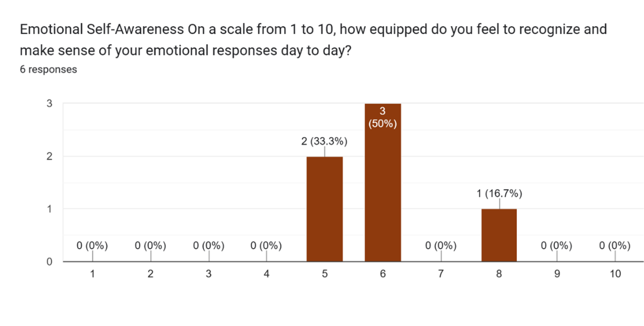Viewport: 644px width, 326px height.
Task: Click x-axis label 7
Action: click(x=441, y=274)
